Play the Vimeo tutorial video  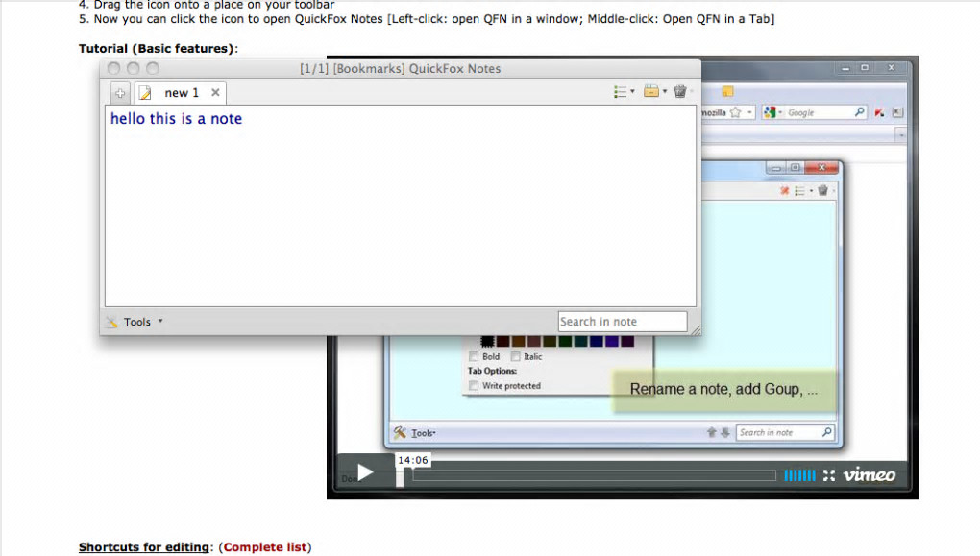pyautogui.click(x=365, y=472)
